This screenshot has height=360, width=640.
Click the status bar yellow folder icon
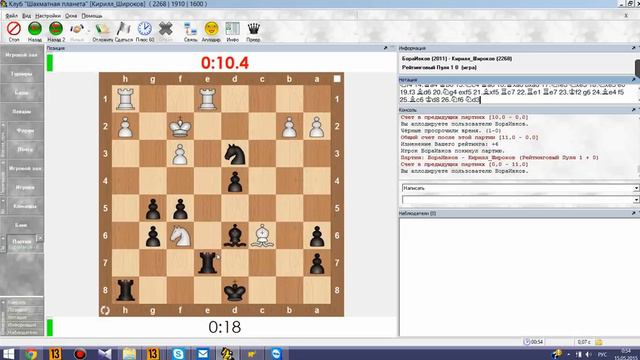pos(599,342)
